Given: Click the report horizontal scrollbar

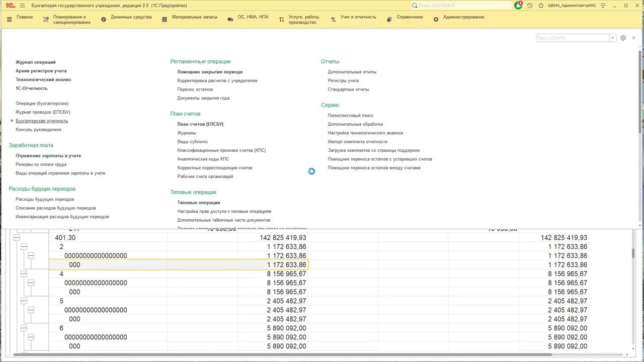Looking at the screenshot, I should point(283,355).
